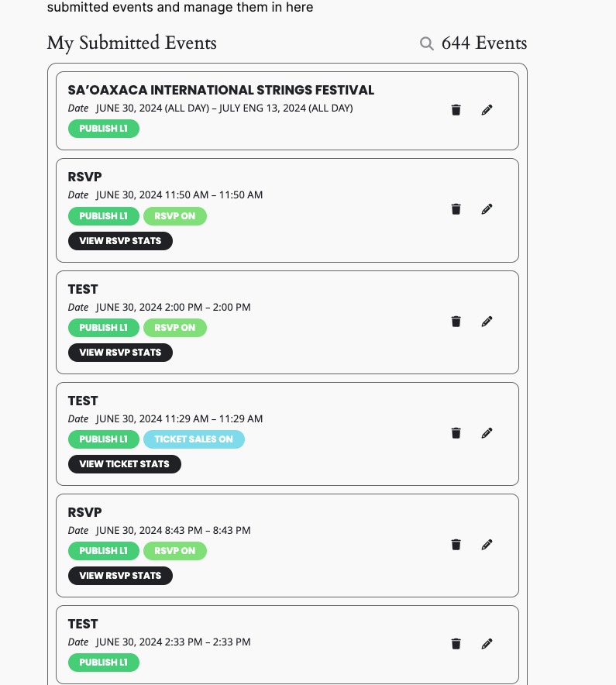Delete the TEST event at 2:00 PM
The image size is (616, 685).
456,321
